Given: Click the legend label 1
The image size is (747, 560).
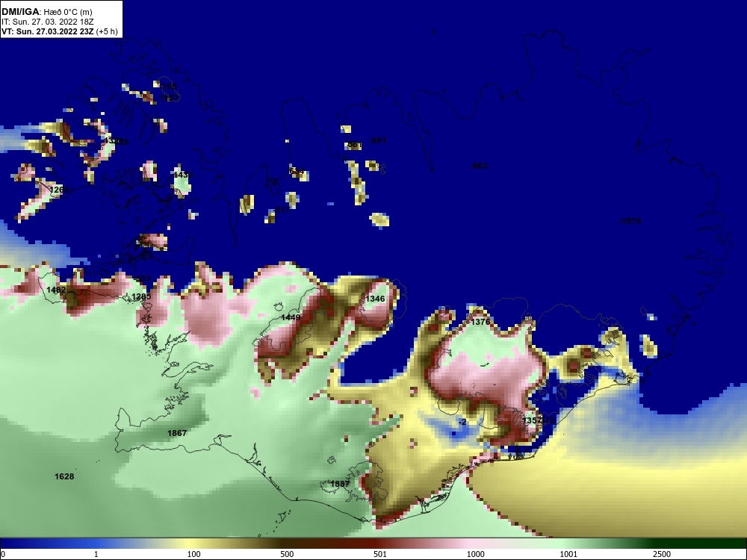Looking at the screenshot, I should tap(96, 554).
